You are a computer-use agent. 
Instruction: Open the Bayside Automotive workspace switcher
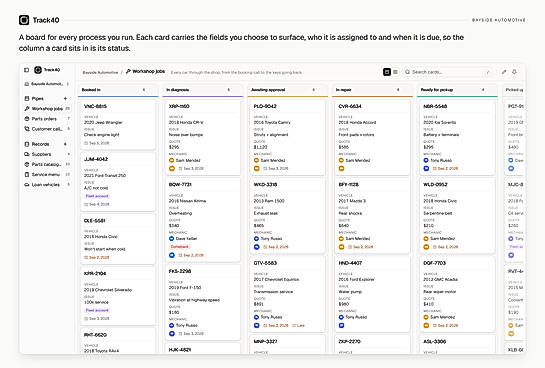click(x=47, y=84)
